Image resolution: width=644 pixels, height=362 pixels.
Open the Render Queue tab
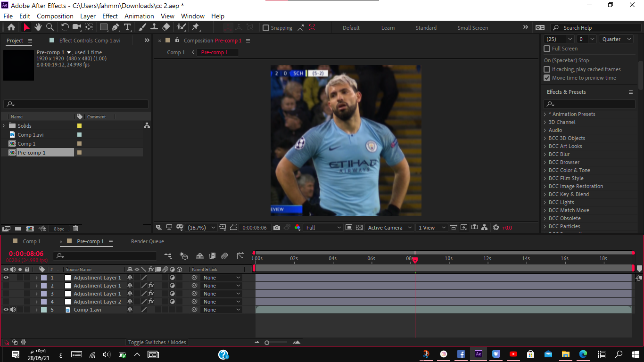coord(148,241)
